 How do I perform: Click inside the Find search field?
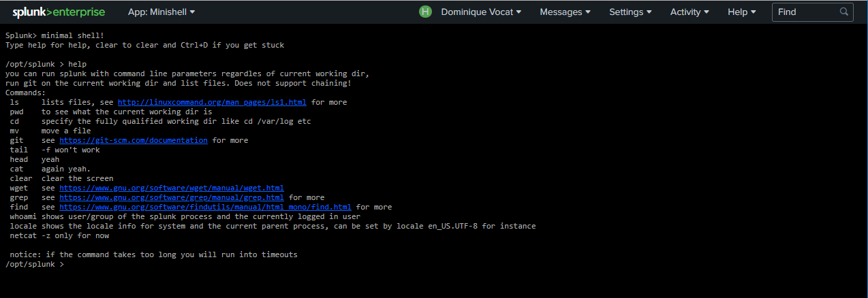(x=805, y=12)
